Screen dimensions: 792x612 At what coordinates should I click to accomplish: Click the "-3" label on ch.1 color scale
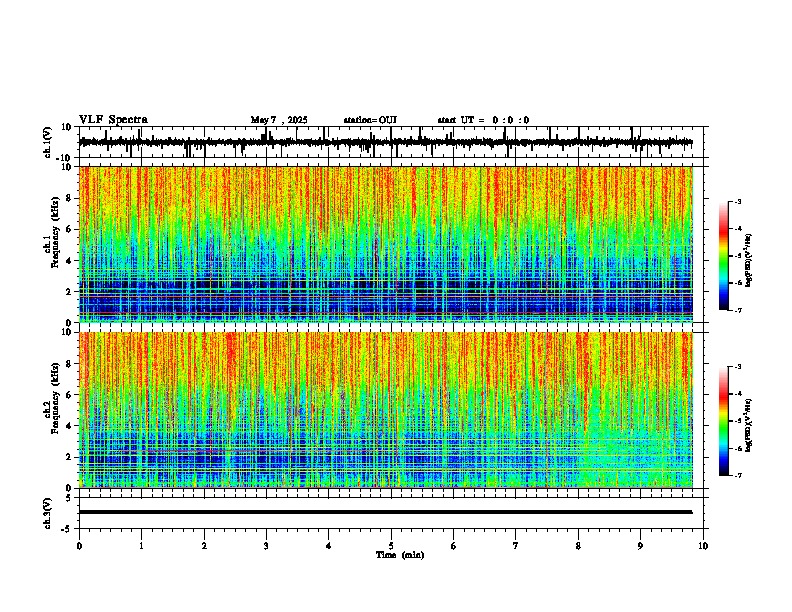pos(738,202)
